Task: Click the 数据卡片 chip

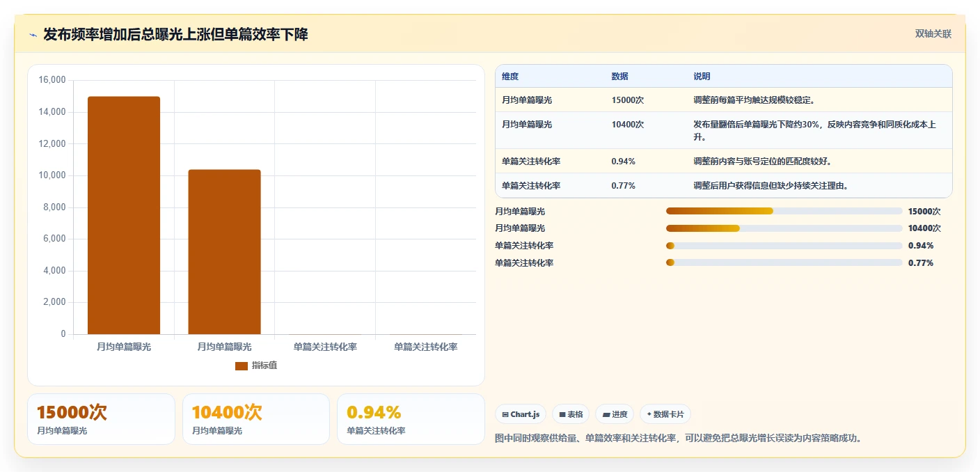Action: pyautogui.click(x=665, y=414)
